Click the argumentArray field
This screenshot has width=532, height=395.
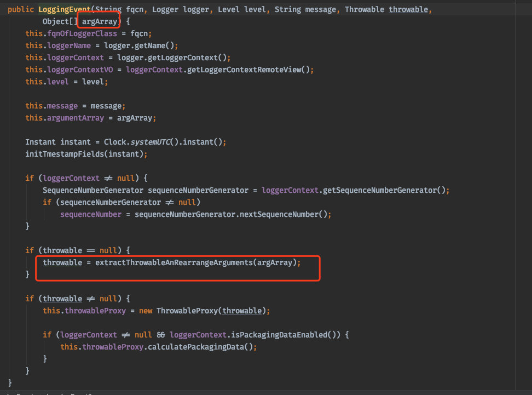tap(76, 118)
